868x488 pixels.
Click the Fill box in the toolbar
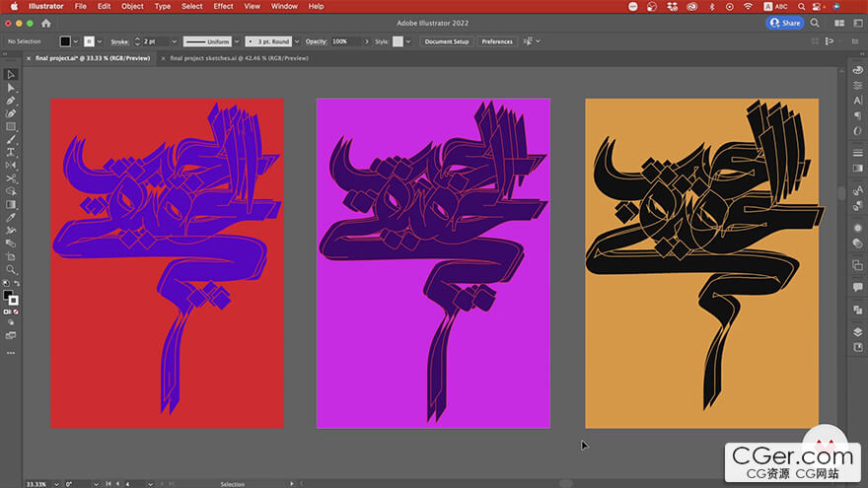click(x=8, y=296)
